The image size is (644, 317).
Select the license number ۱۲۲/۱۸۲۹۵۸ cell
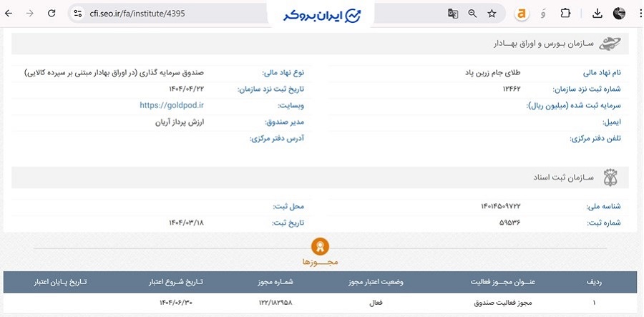[275, 303]
